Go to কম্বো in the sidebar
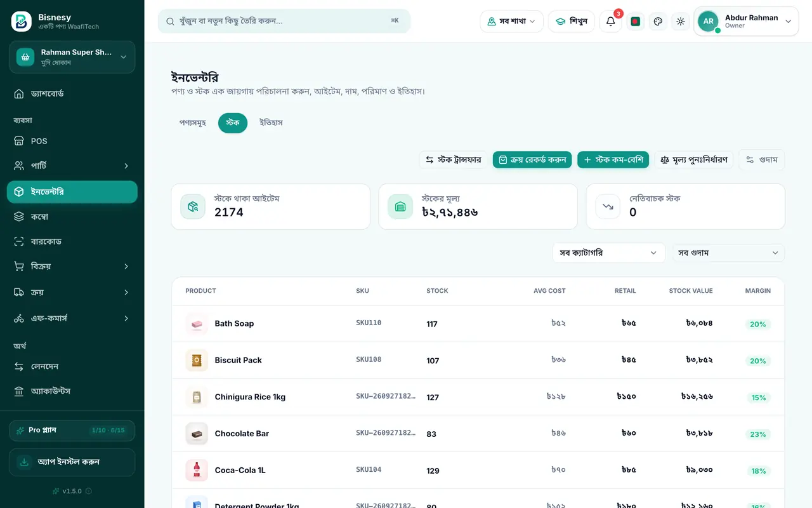Image resolution: width=812 pixels, height=508 pixels. [x=72, y=217]
